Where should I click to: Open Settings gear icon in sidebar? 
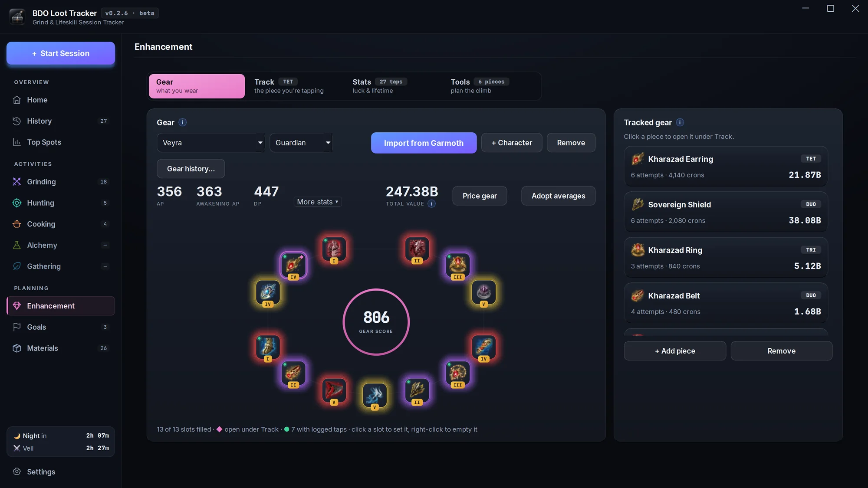coord(17,472)
